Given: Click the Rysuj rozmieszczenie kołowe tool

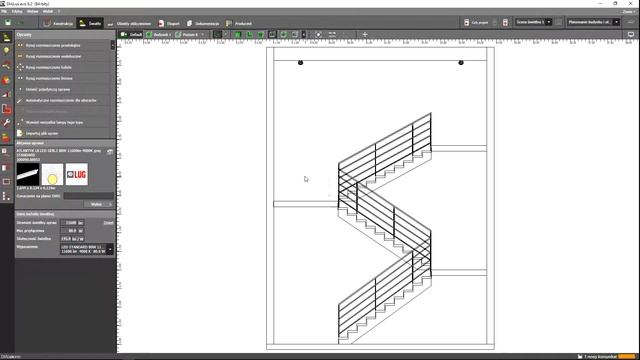Looking at the screenshot, I should 63,67.
